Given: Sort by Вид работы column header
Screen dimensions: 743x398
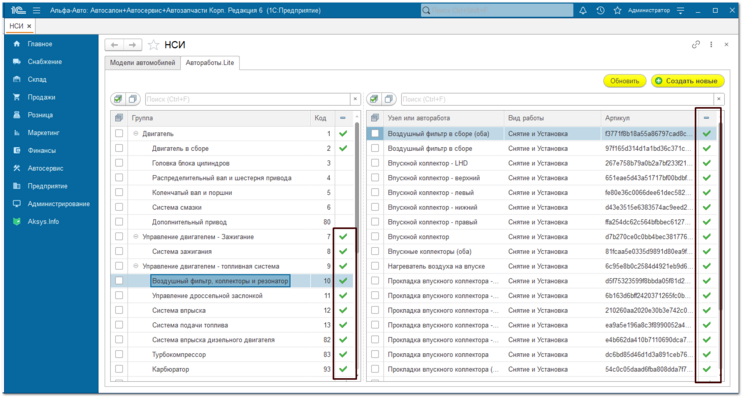Looking at the screenshot, I should click(x=553, y=118).
